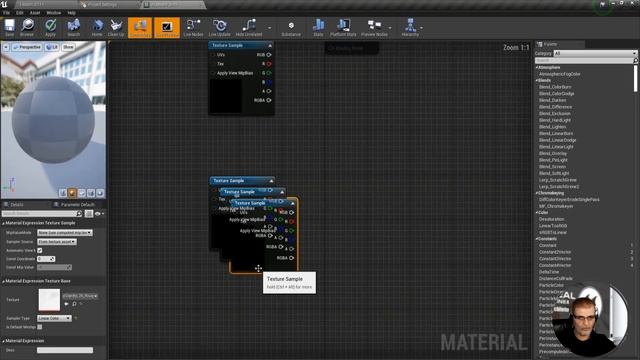Viewport: 640px width, 360px height.
Task: Click the Desc text field
Action: [65, 350]
